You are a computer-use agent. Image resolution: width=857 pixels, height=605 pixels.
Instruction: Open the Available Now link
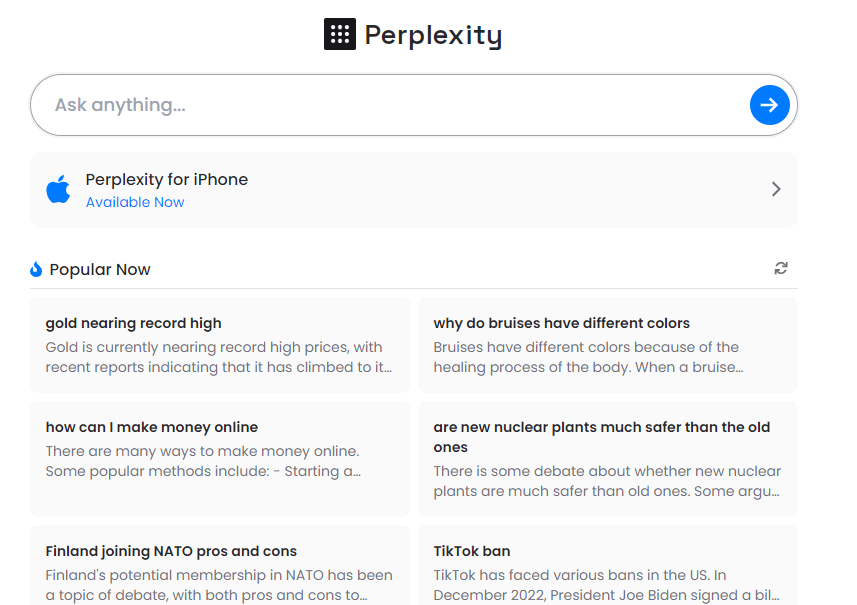(x=135, y=202)
